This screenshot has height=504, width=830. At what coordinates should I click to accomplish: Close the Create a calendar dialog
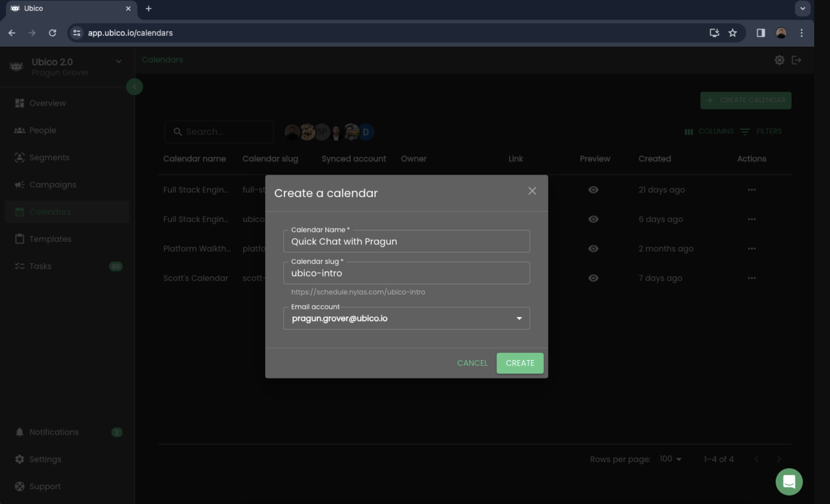tap(532, 191)
